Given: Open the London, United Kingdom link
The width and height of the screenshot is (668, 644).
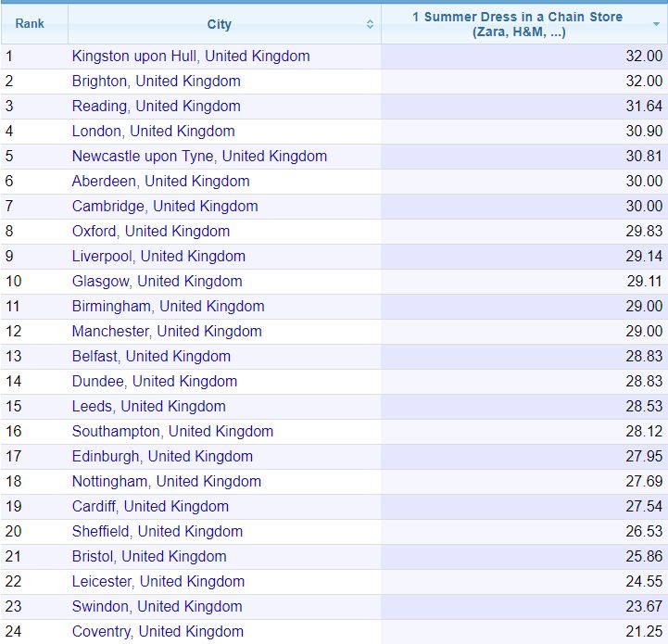Looking at the screenshot, I should pos(154,132).
